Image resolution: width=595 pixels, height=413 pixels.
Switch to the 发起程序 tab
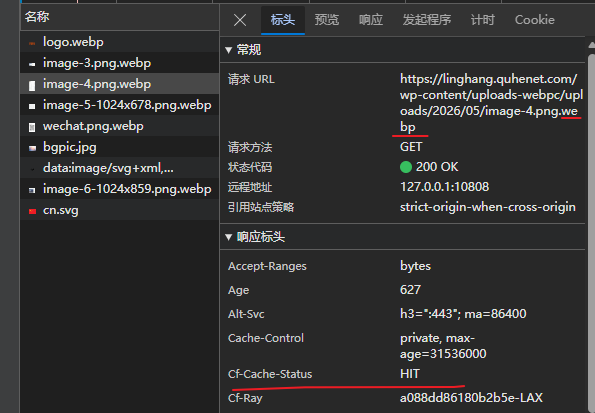pos(427,20)
